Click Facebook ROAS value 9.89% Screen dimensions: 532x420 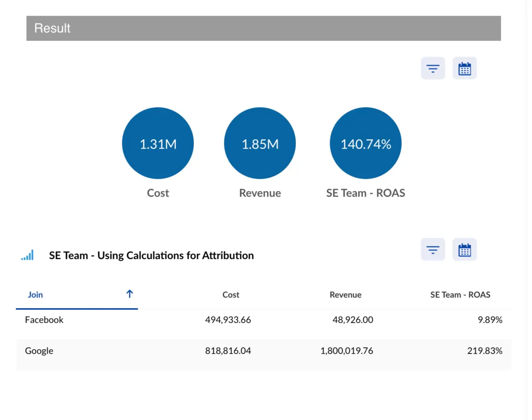pyautogui.click(x=490, y=320)
